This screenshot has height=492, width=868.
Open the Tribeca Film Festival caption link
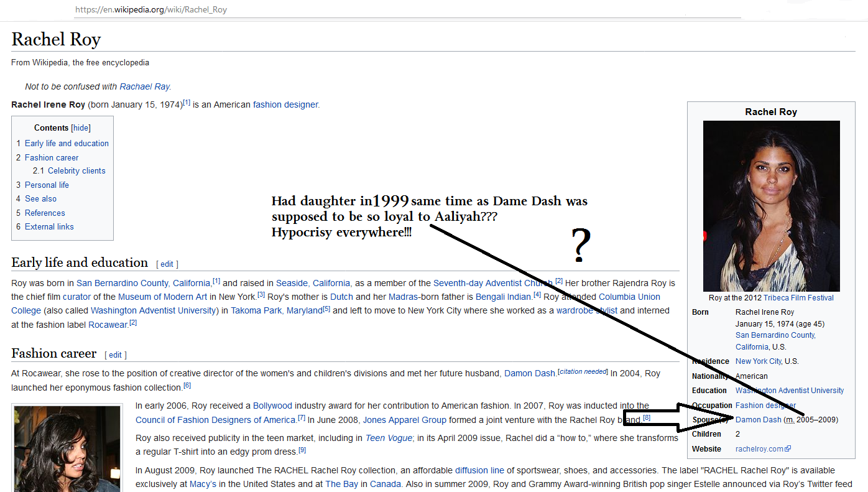[x=798, y=298]
